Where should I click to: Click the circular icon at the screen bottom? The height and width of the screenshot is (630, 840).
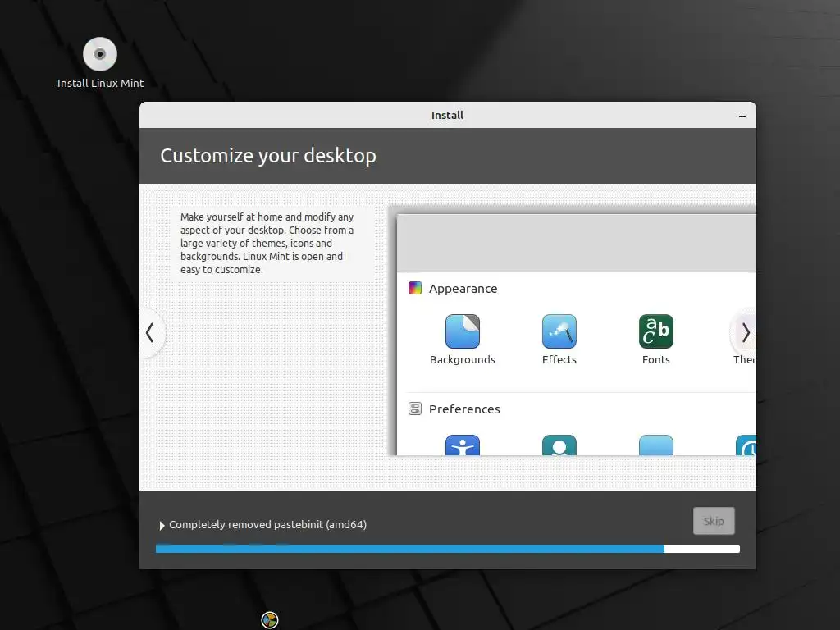pyautogui.click(x=269, y=620)
